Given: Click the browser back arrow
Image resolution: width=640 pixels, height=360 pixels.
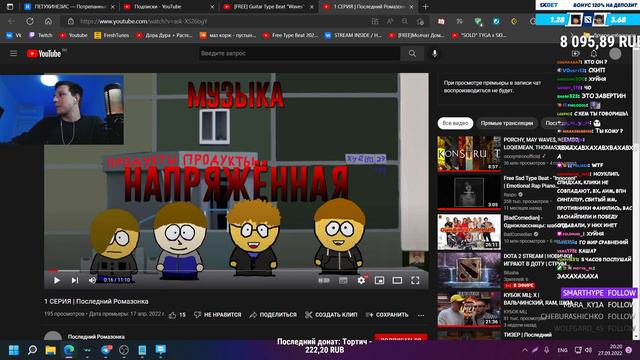Looking at the screenshot, I should [x=11, y=21].
